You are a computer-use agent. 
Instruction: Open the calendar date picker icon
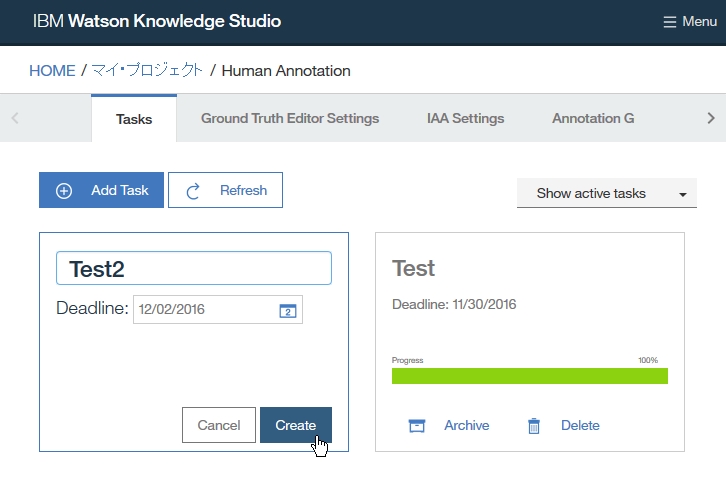[x=287, y=310]
